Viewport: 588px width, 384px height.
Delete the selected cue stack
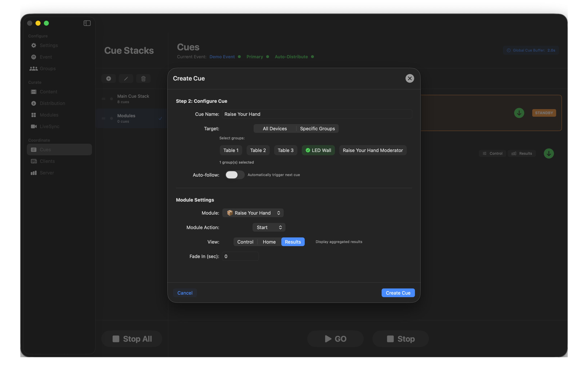143,79
